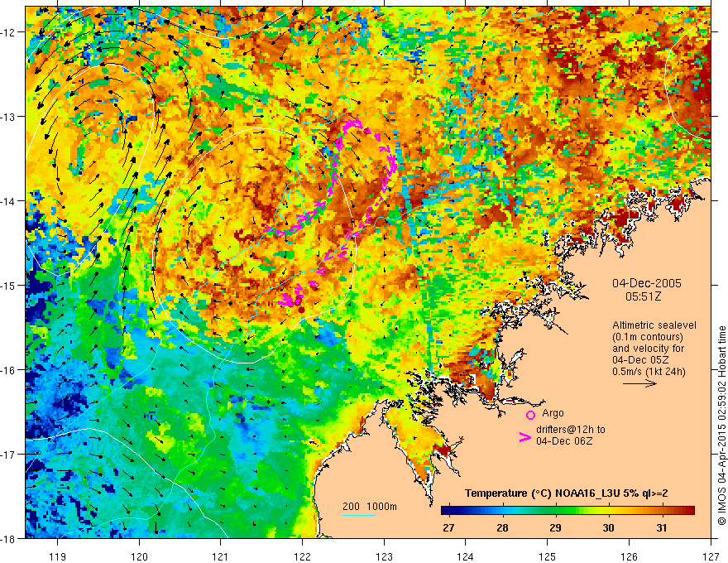This screenshot has height=563, width=728.
Task: Click the longitude axis label 126
Action: tap(629, 556)
